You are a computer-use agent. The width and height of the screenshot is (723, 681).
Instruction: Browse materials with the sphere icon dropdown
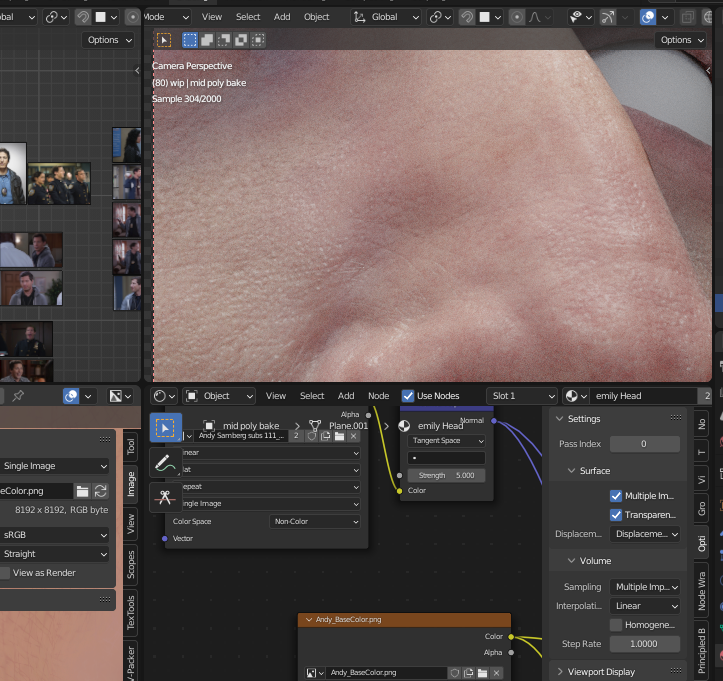pos(576,396)
